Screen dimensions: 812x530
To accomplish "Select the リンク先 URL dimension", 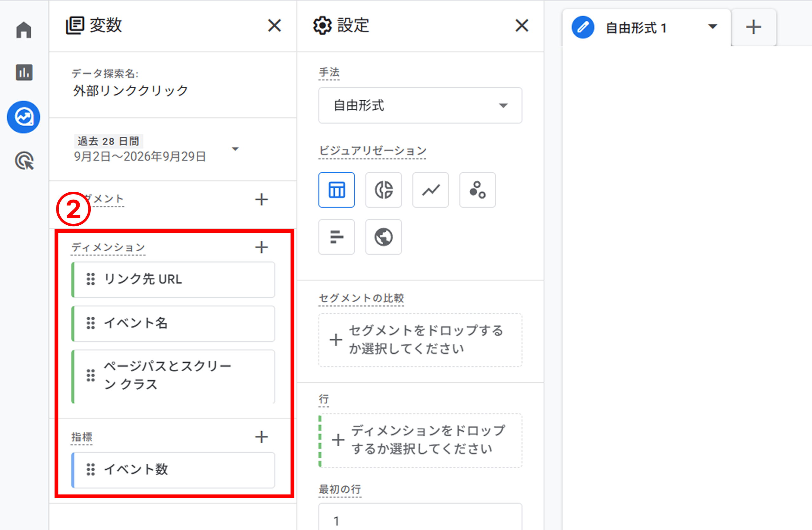I will click(173, 280).
